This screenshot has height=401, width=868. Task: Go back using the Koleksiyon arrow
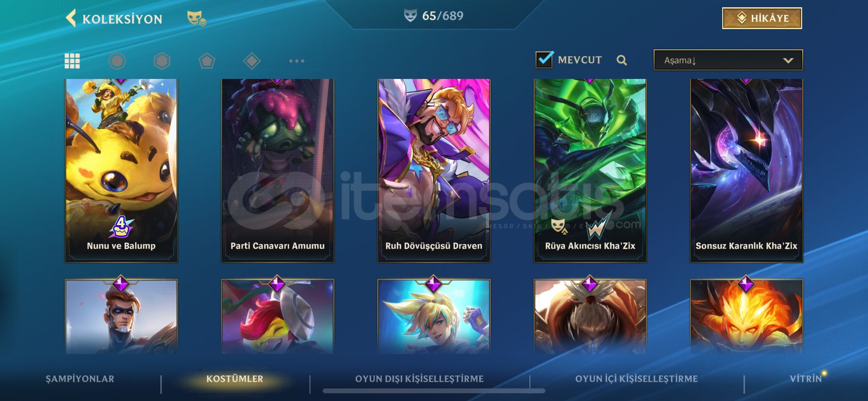coord(71,18)
